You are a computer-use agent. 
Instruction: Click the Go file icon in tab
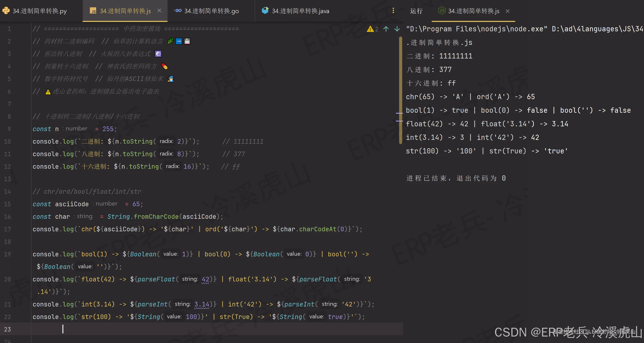coord(178,10)
